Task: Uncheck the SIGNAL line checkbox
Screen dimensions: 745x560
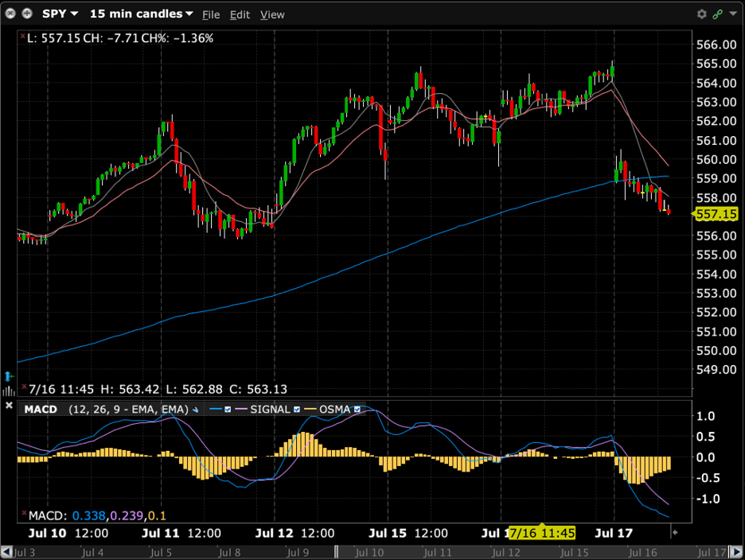Action: tap(297, 410)
